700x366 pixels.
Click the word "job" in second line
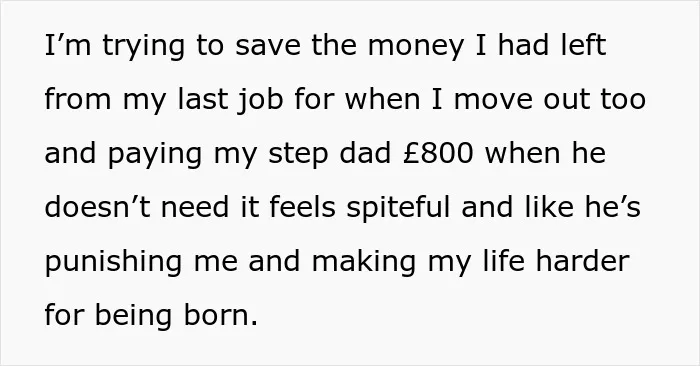tap(261, 100)
